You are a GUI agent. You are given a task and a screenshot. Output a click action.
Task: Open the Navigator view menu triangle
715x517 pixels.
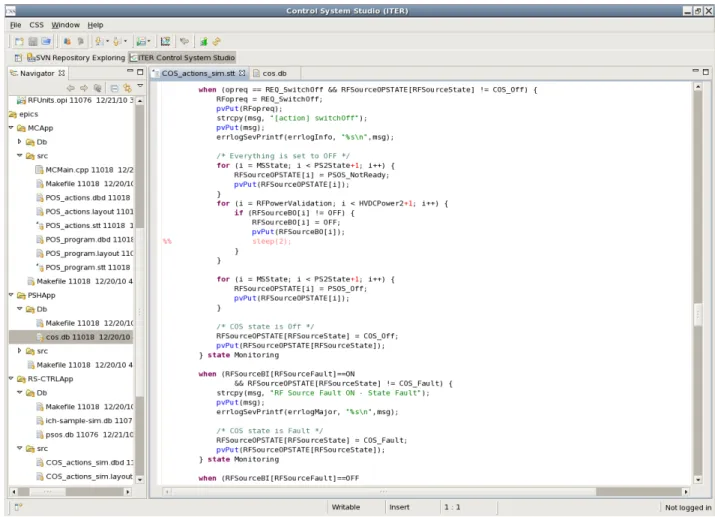pyautogui.click(x=140, y=86)
